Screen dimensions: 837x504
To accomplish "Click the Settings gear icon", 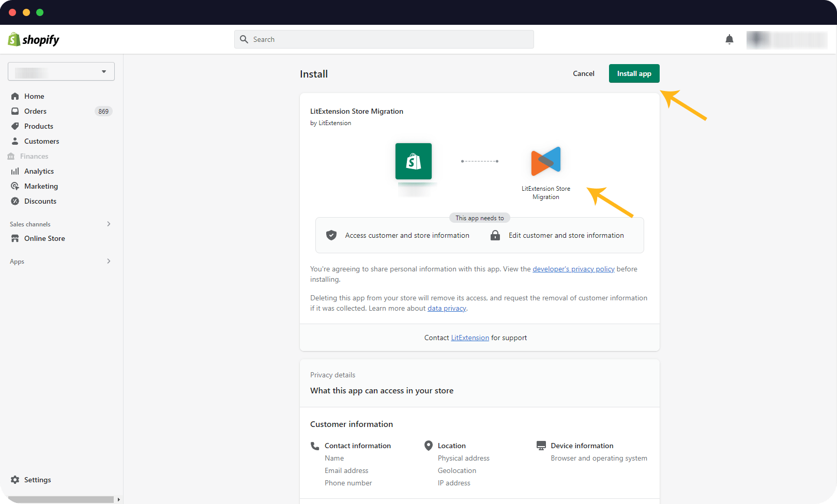I will coord(15,480).
